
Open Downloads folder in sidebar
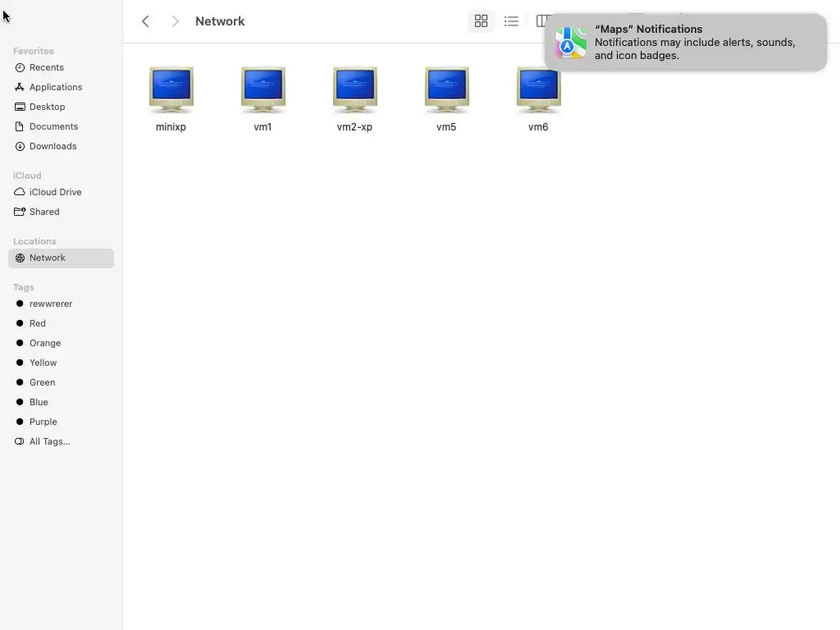[x=61, y=146]
